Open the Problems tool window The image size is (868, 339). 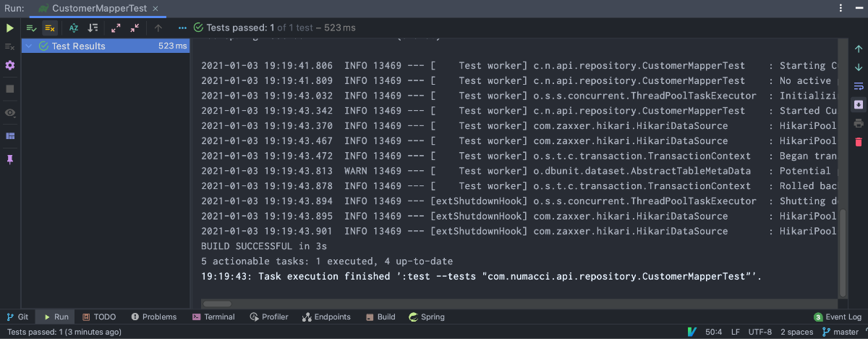(x=153, y=317)
